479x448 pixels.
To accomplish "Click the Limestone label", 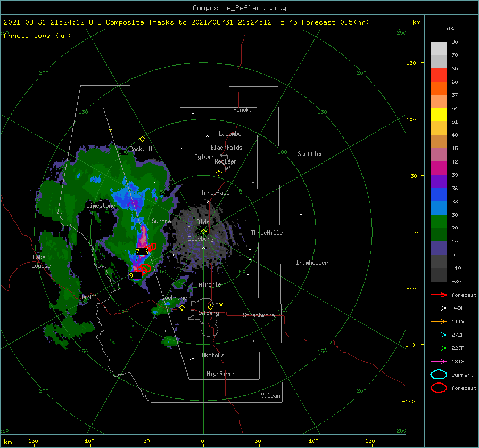I will [x=101, y=206].
